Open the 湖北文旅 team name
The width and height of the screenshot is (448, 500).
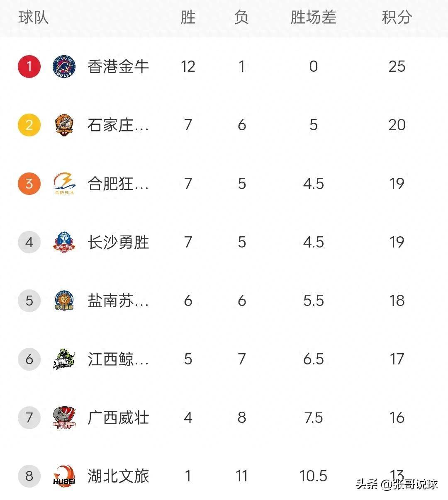(x=118, y=476)
